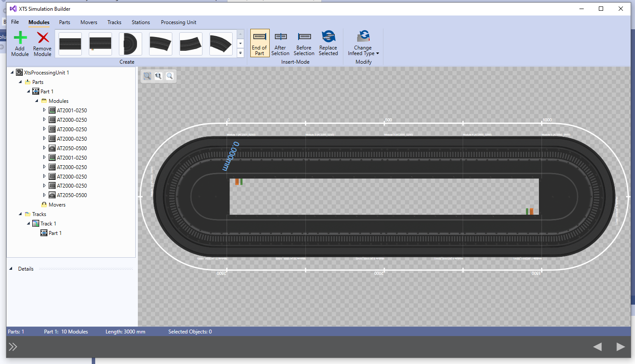
Task: Collapse the Tracks folder node
Action: [x=20, y=214]
